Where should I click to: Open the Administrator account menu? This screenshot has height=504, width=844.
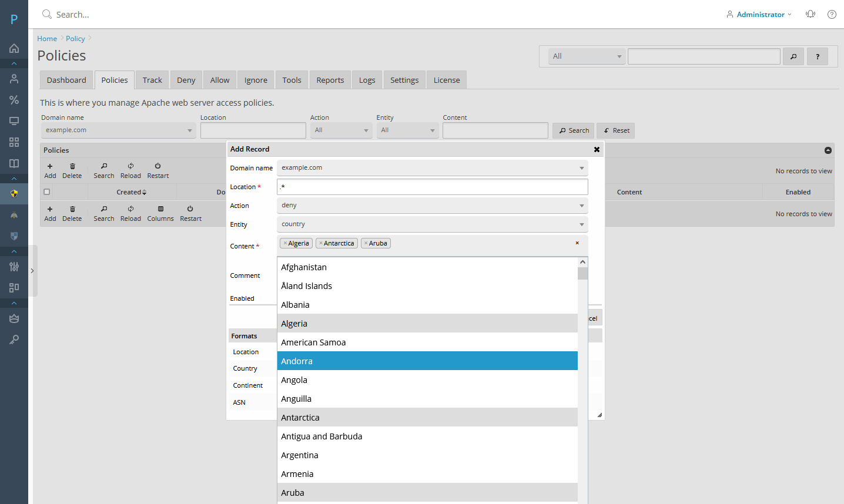[x=759, y=14]
